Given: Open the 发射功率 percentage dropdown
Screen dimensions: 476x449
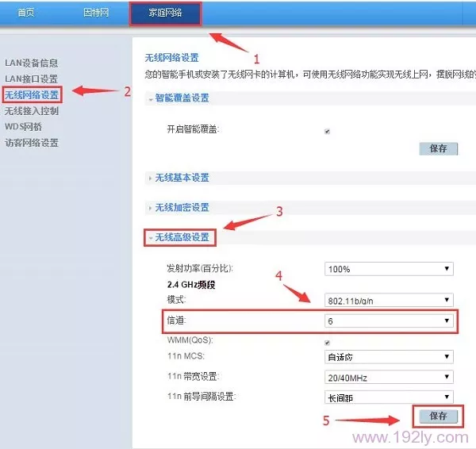Looking at the screenshot, I should pos(389,269).
